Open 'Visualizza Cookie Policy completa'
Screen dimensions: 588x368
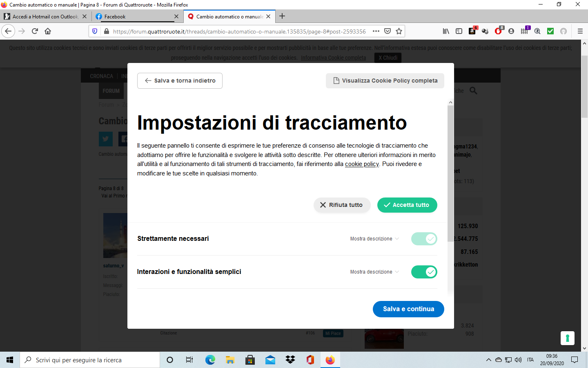385,81
